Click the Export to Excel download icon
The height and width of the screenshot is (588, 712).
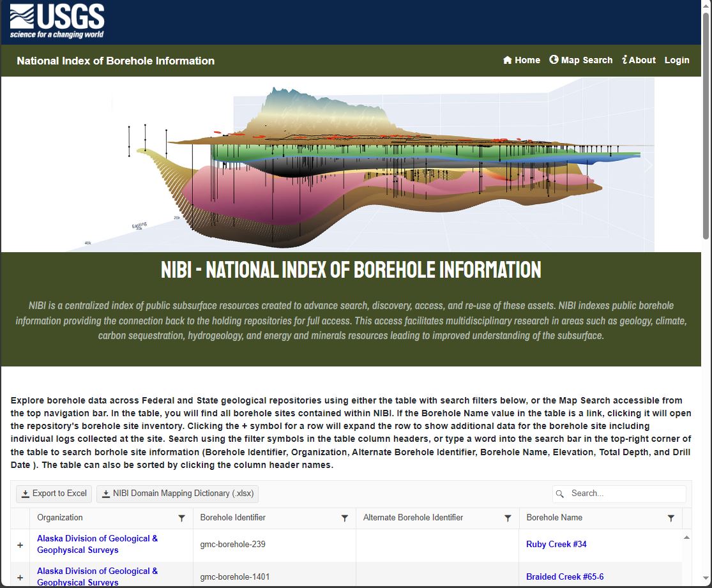pyautogui.click(x=26, y=494)
